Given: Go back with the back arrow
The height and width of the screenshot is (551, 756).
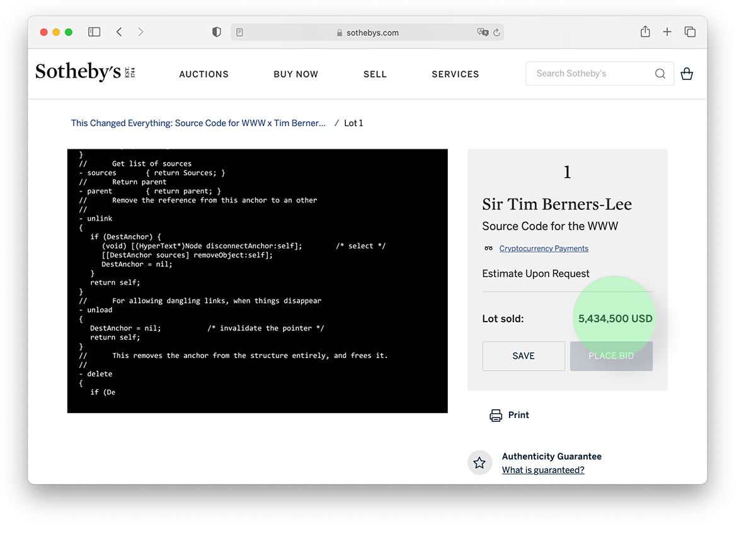Looking at the screenshot, I should click(119, 32).
